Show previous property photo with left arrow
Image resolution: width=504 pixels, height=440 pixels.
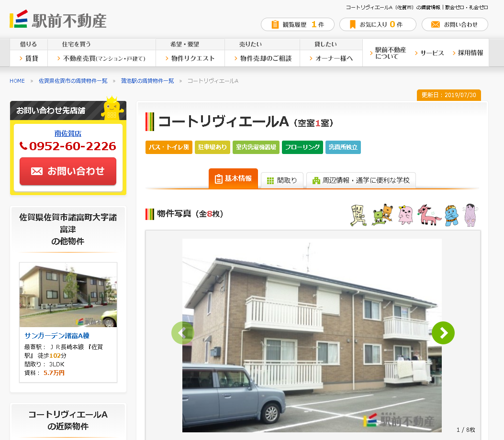pyautogui.click(x=182, y=333)
